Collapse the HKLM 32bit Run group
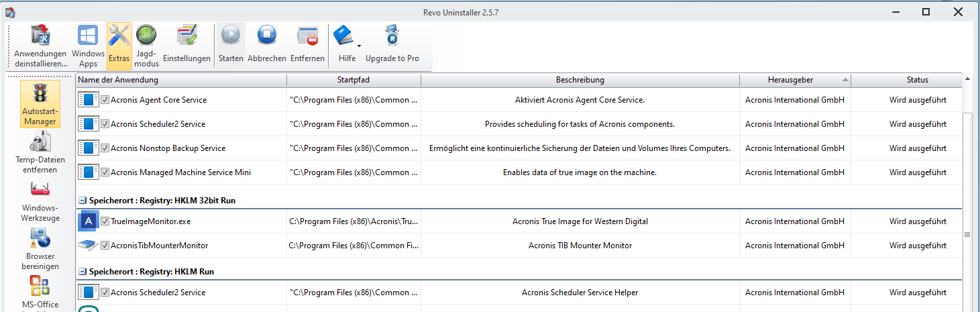 pos(82,201)
